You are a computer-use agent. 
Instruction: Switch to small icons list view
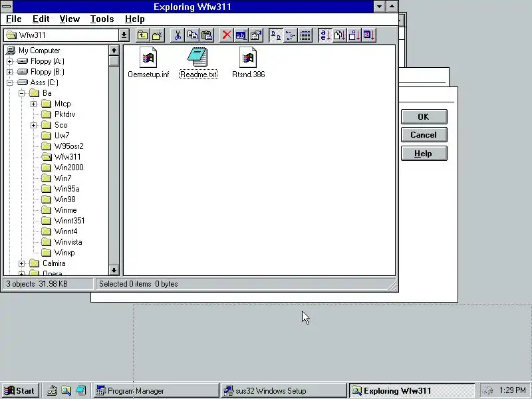point(291,35)
